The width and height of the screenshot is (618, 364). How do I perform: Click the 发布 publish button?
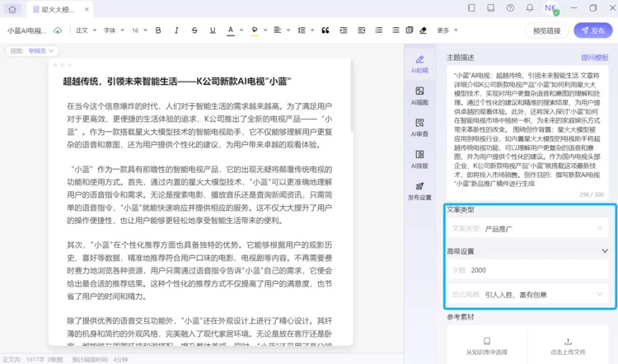point(593,30)
